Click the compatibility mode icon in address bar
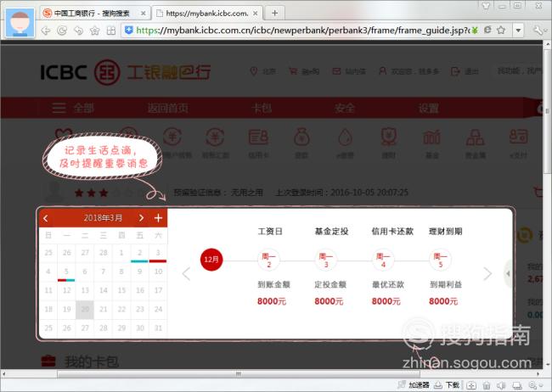Image resolution: width=552 pixels, height=392 pixels. click(487, 30)
